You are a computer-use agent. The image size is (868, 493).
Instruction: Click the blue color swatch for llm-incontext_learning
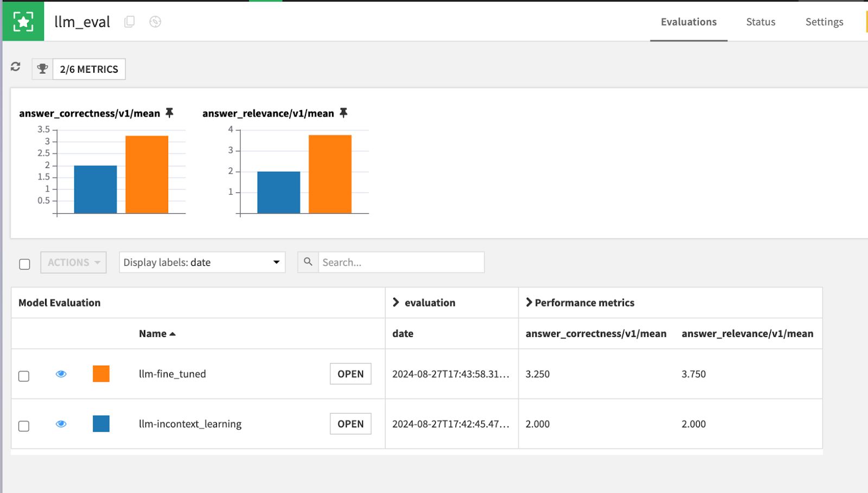point(101,424)
